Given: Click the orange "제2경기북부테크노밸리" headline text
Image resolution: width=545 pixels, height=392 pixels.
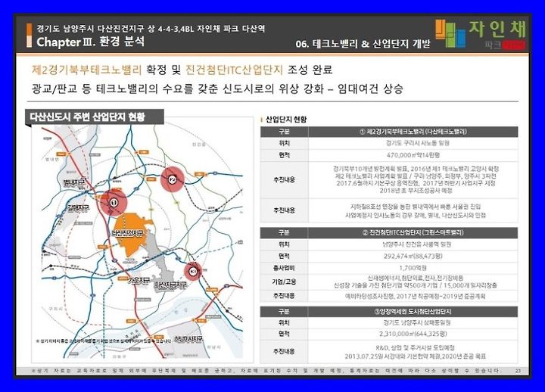Looking at the screenshot, I should click(x=86, y=70).
